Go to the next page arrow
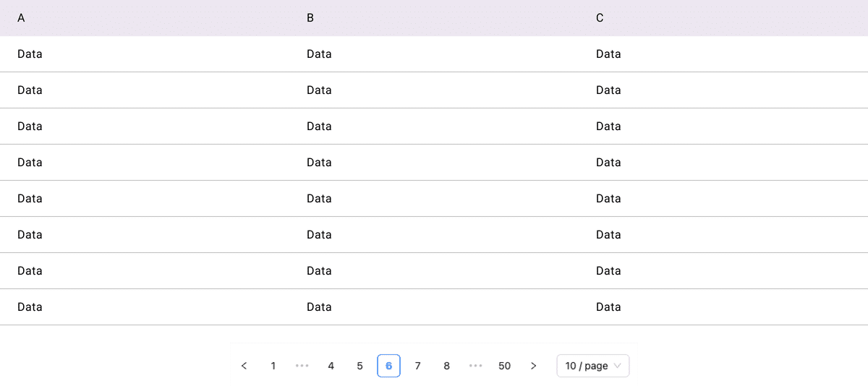The image size is (868, 386). coord(534,366)
